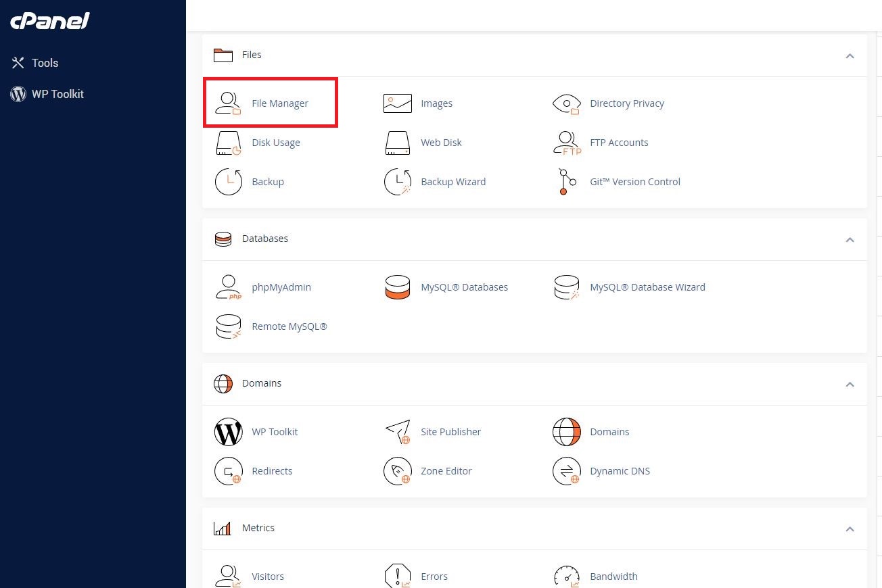Viewport: 882px width, 588px height.
Task: Open the Images link
Action: click(437, 103)
